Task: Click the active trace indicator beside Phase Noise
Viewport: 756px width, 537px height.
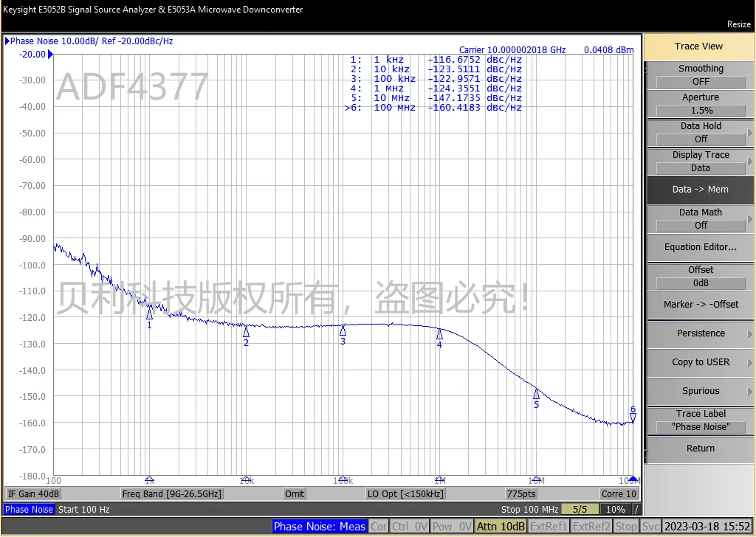Action: point(7,41)
